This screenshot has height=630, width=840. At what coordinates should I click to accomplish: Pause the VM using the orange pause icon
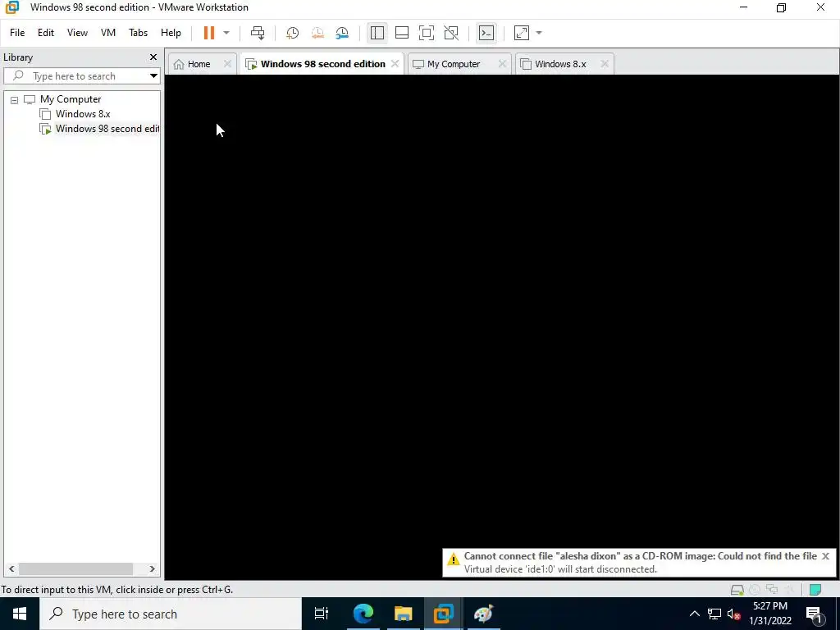[x=209, y=33]
